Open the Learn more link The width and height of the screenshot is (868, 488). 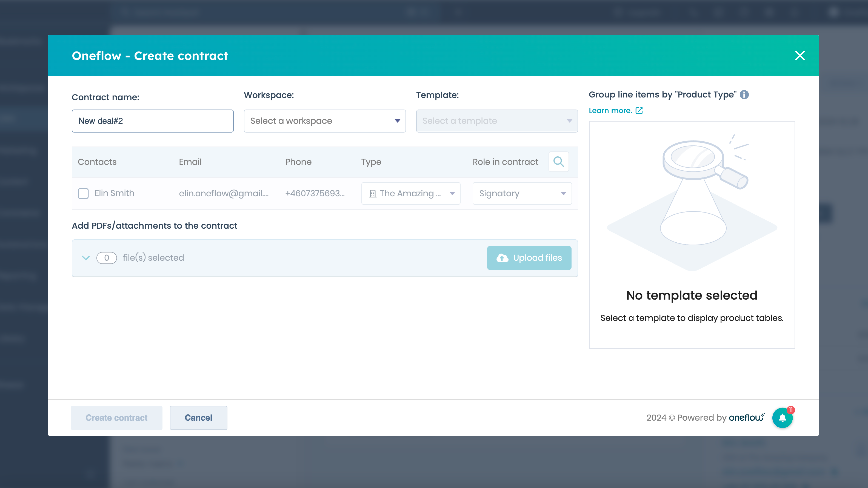pos(610,110)
